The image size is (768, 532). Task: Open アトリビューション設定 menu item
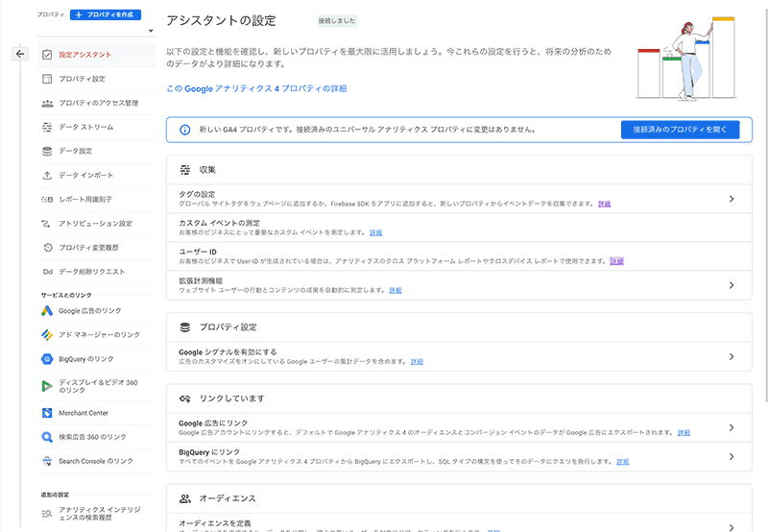pyautogui.click(x=97, y=224)
